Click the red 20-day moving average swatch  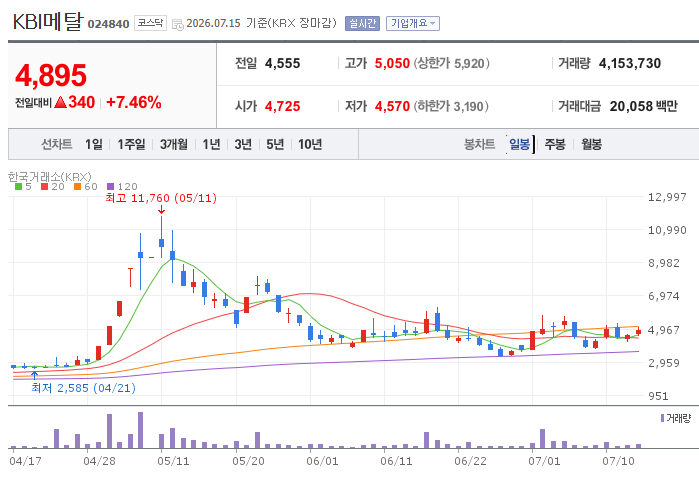pyautogui.click(x=45, y=187)
